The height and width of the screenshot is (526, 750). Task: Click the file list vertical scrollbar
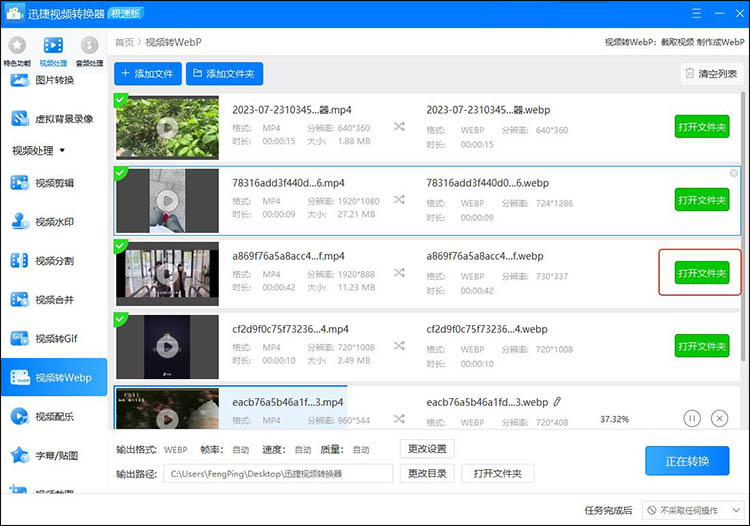click(x=742, y=227)
